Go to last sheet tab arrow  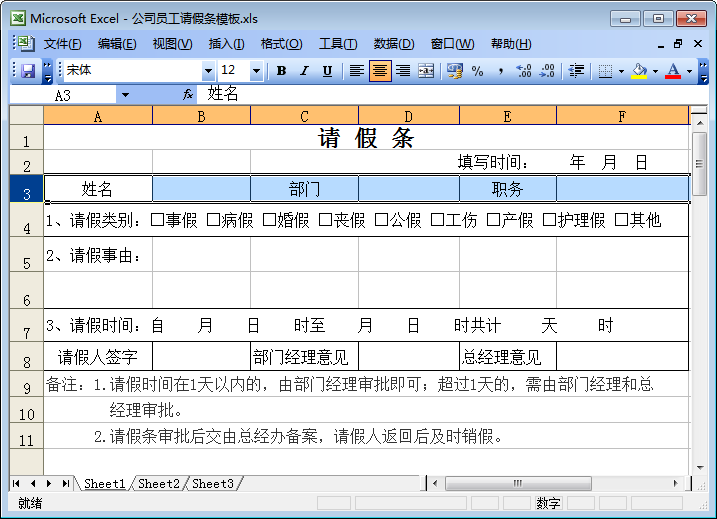(66, 483)
